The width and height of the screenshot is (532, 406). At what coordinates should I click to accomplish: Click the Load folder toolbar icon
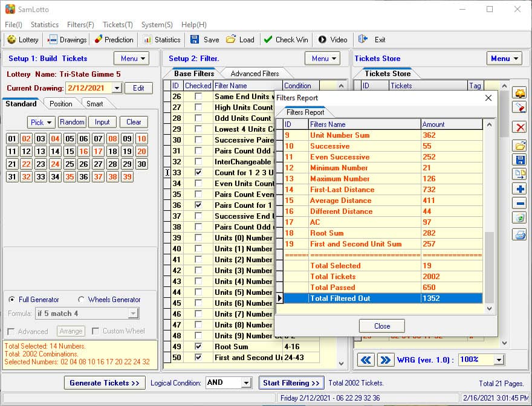pyautogui.click(x=231, y=39)
